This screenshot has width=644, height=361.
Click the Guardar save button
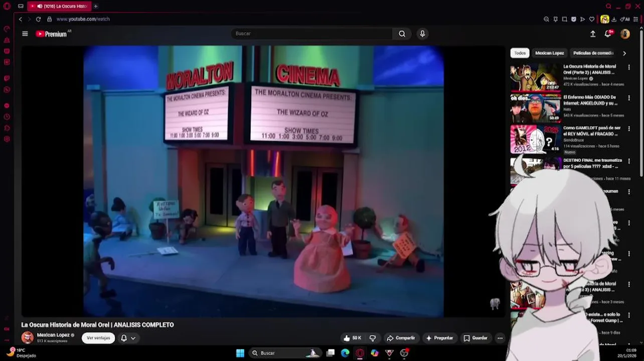[475, 338]
